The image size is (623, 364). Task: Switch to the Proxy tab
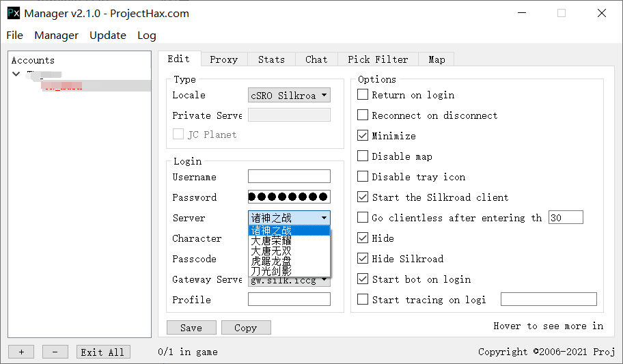(x=223, y=59)
